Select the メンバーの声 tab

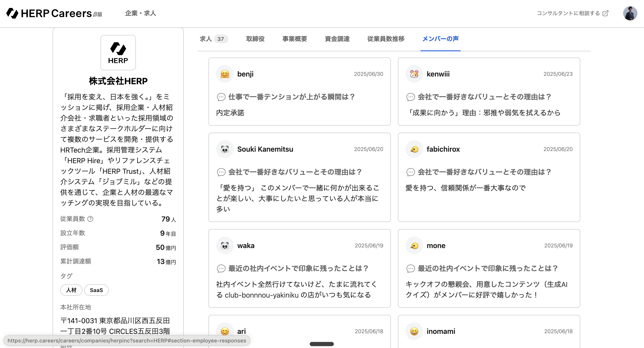pos(440,39)
